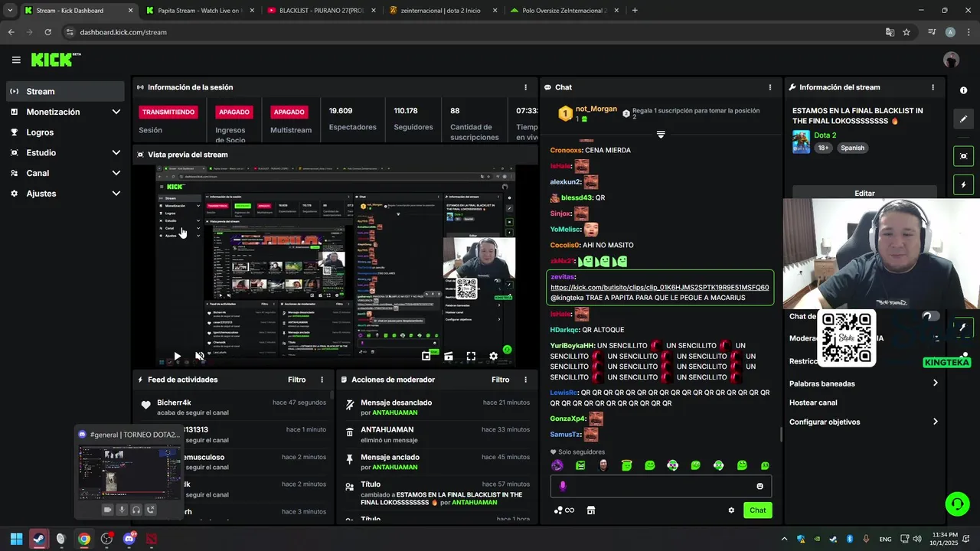Click the pin icon beside Mensaje anclado
980x551 pixels.
(350, 459)
